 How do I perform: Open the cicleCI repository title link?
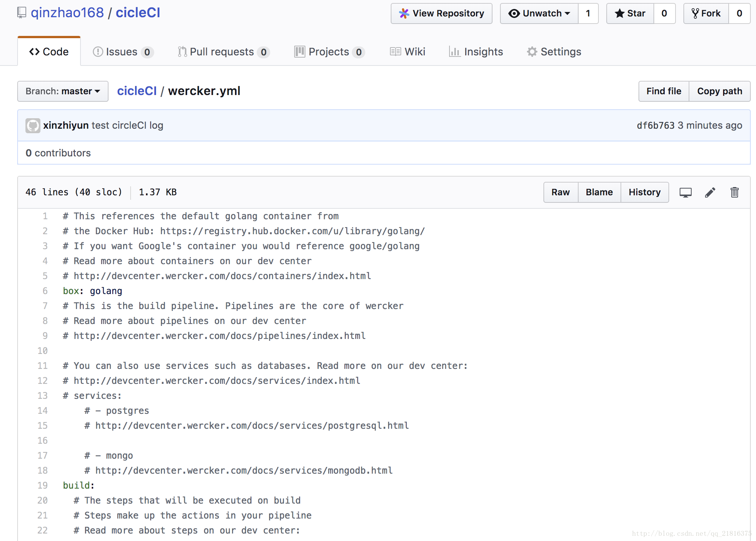coord(138,13)
